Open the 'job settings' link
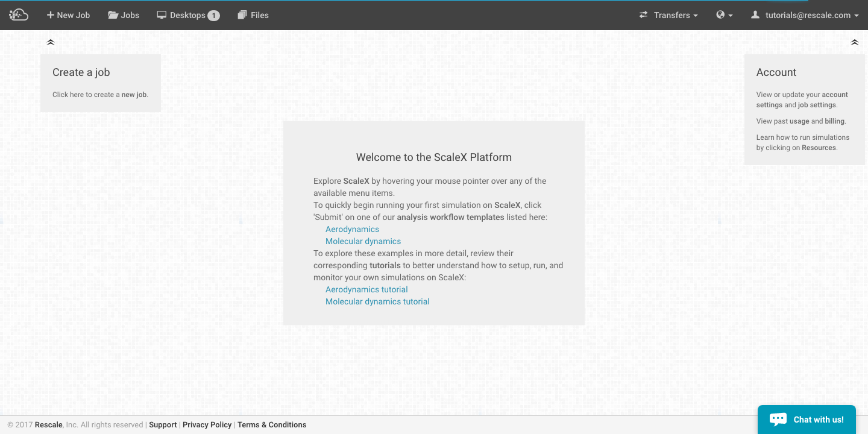The height and width of the screenshot is (434, 868). [817, 105]
